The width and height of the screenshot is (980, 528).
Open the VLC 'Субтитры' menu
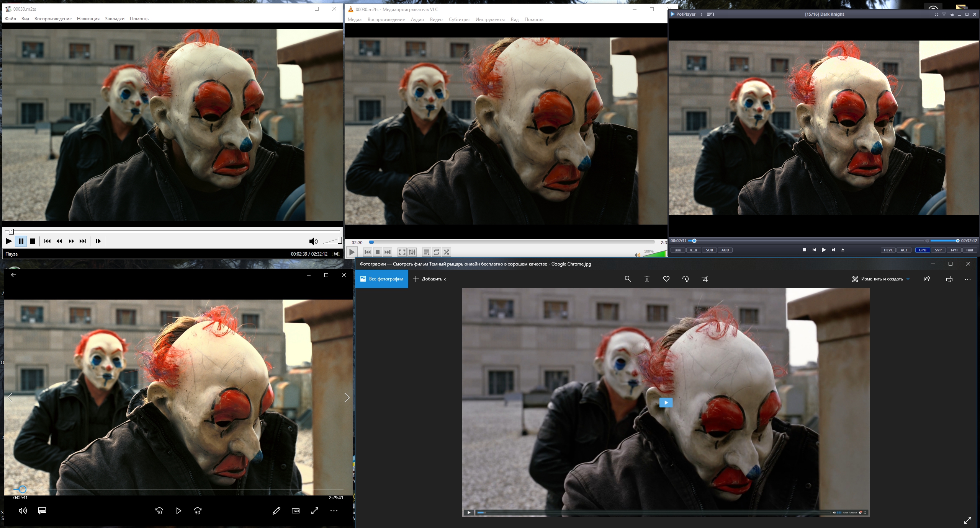[x=459, y=20]
